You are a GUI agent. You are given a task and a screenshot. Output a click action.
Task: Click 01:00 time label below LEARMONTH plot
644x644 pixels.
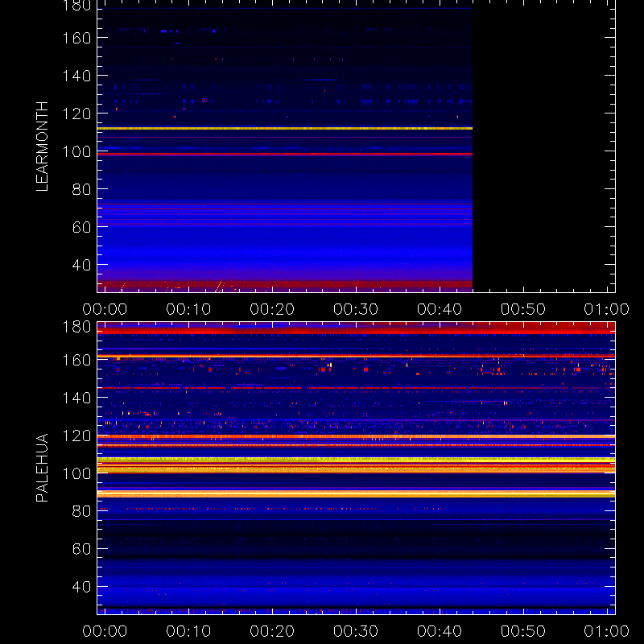(607, 309)
